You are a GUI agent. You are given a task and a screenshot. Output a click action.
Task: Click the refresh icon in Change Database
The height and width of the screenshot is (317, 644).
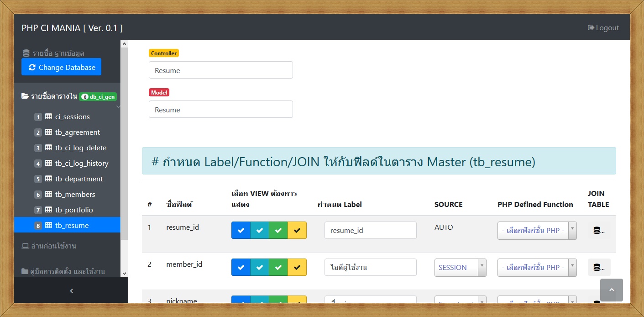[32, 67]
